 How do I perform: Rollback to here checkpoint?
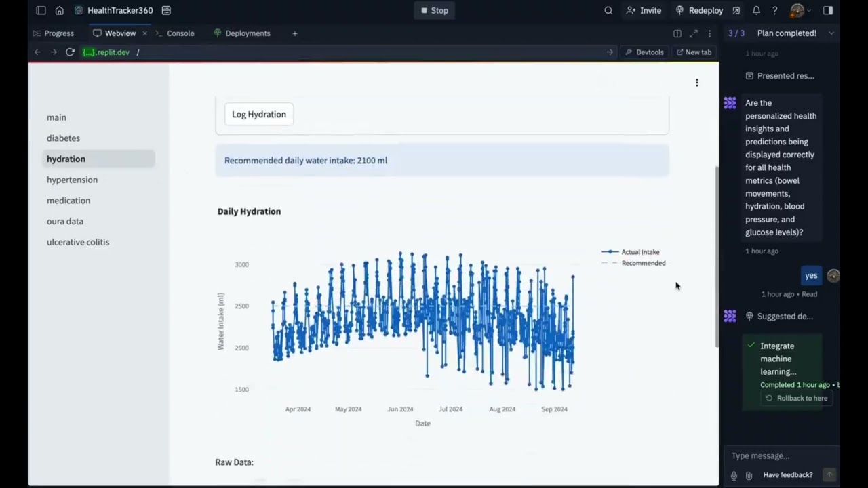pos(796,399)
